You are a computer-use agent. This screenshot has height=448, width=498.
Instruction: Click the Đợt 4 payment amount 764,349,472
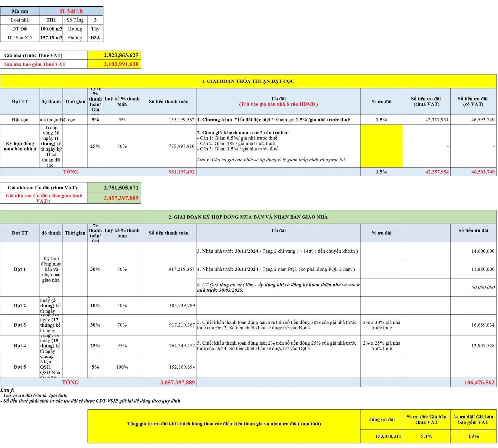169,346
